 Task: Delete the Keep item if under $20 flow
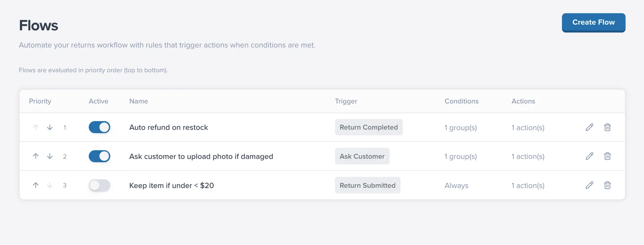pyautogui.click(x=607, y=185)
